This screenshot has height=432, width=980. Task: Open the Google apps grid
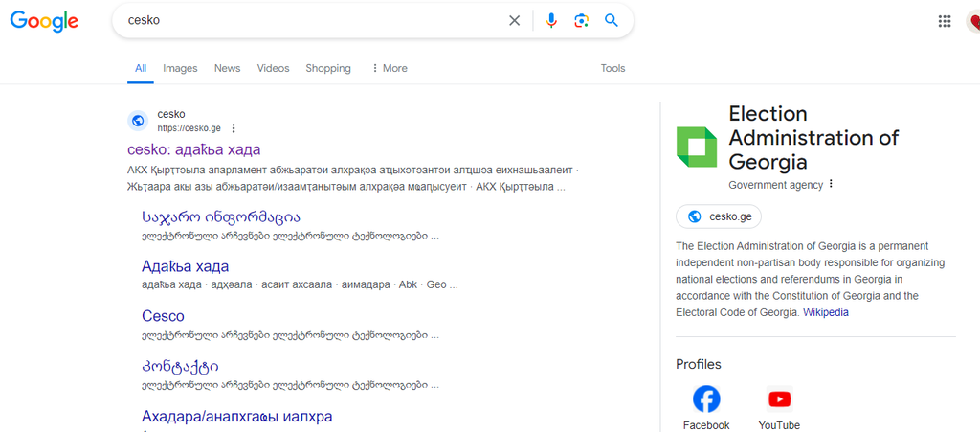945,21
